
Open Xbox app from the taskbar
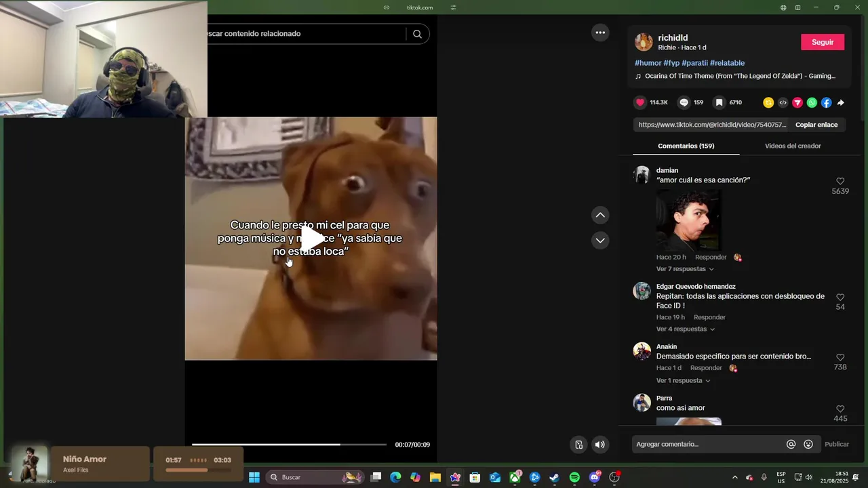[x=515, y=477]
